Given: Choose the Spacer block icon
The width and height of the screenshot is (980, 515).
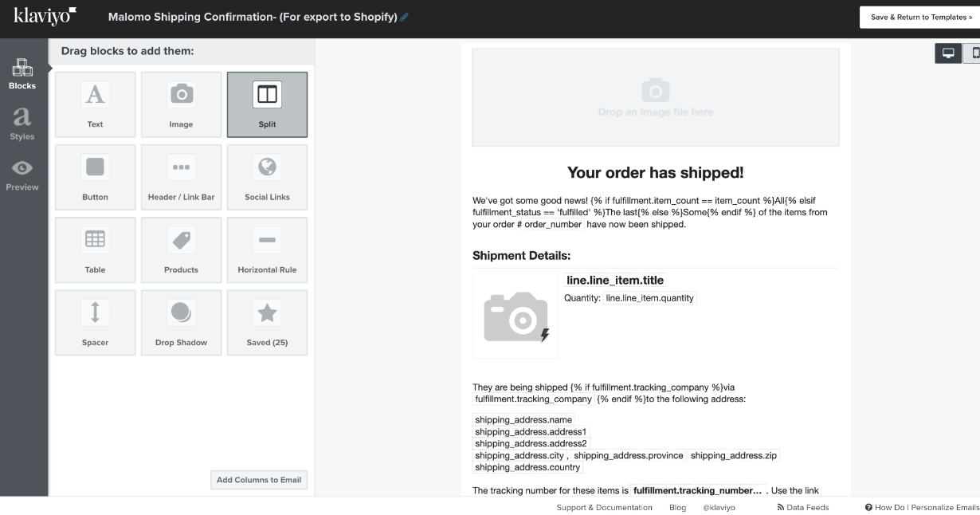Looking at the screenshot, I should coord(95,313).
